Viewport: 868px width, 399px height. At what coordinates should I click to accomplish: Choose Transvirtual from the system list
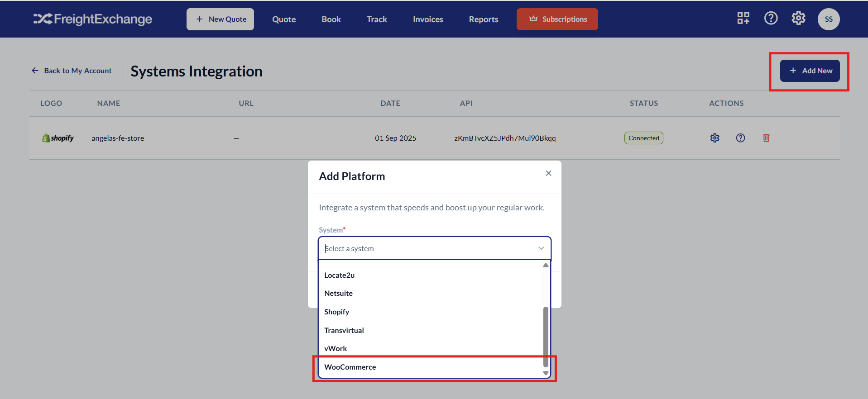[x=431, y=330]
